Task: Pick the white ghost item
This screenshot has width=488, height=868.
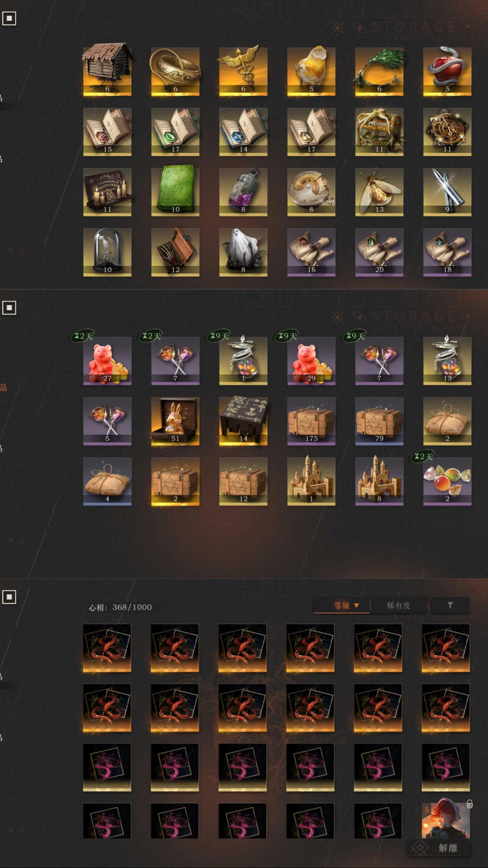Action: (243, 252)
